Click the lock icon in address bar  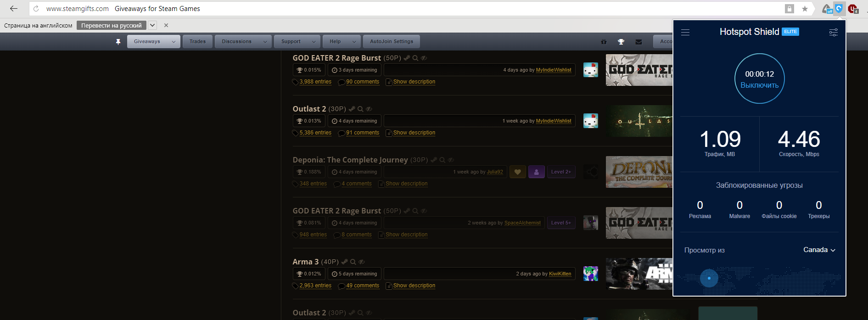(x=789, y=9)
